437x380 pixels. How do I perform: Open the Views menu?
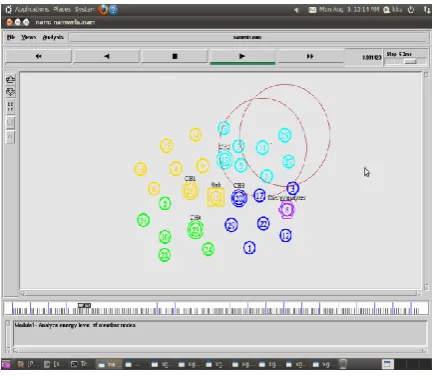point(28,37)
